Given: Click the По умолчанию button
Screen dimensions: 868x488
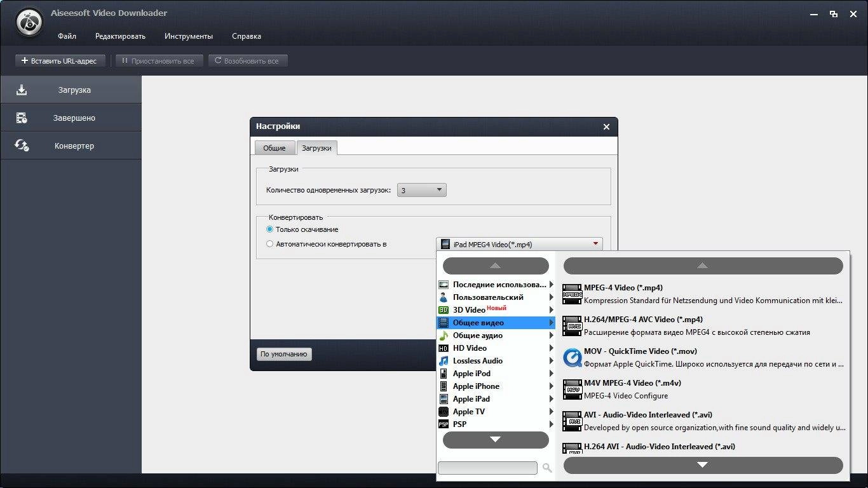Looking at the screenshot, I should tap(284, 354).
